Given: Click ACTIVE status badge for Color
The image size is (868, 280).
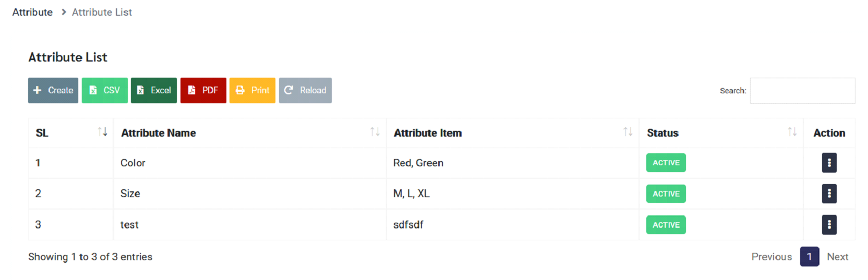Looking at the screenshot, I should coord(666,163).
